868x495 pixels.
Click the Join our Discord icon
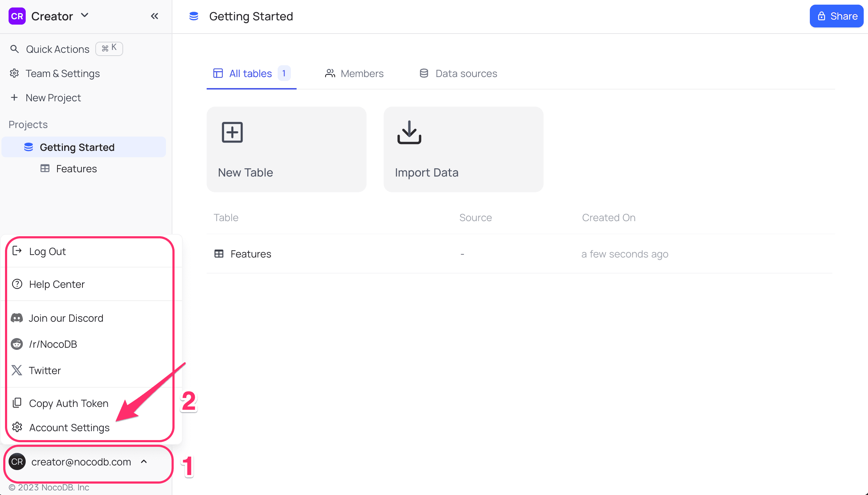(17, 318)
